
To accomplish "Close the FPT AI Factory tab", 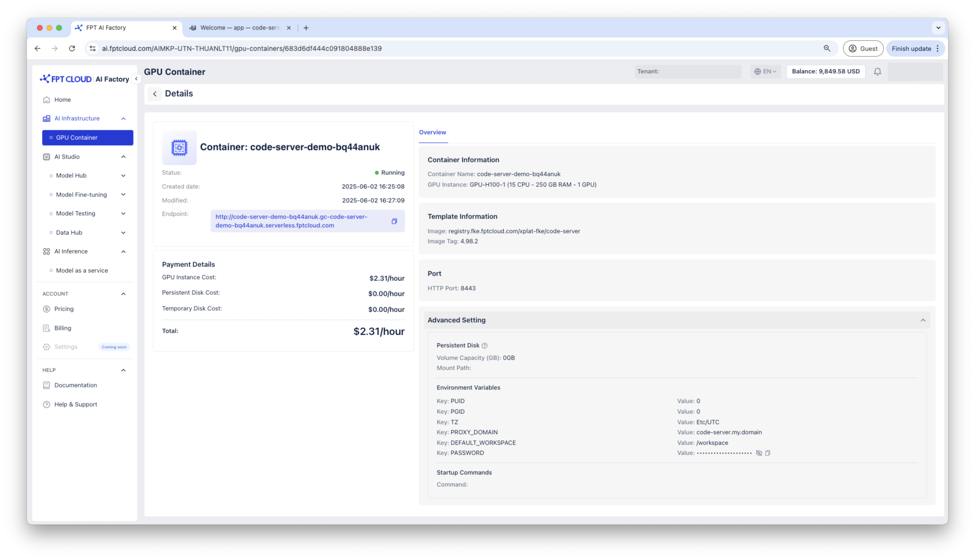I will point(175,28).
